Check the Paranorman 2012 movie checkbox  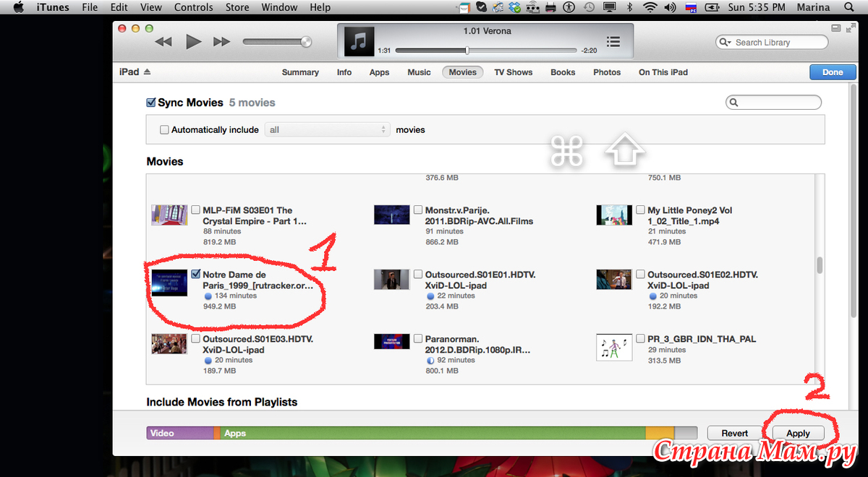[418, 339]
